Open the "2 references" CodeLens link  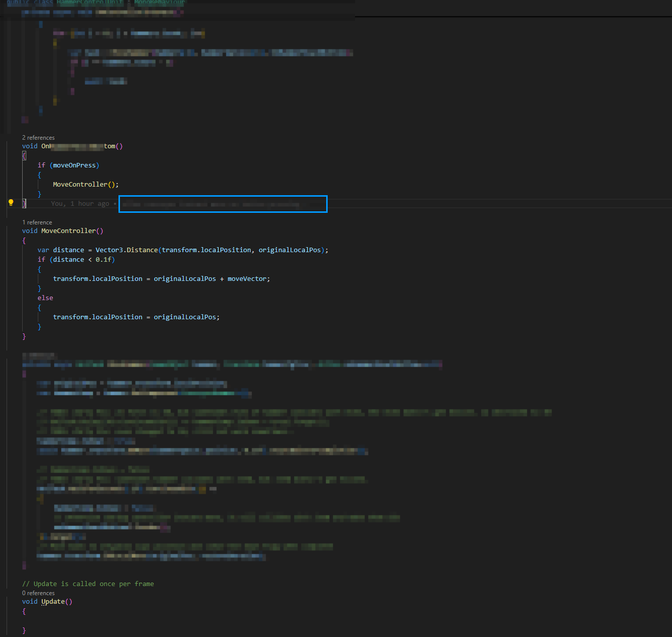tap(38, 138)
